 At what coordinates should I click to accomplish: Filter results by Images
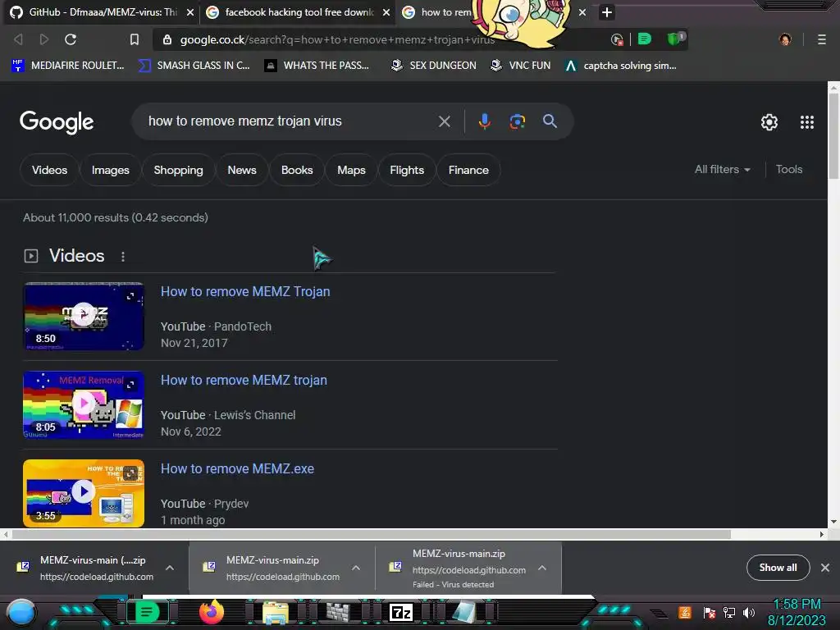[111, 170]
